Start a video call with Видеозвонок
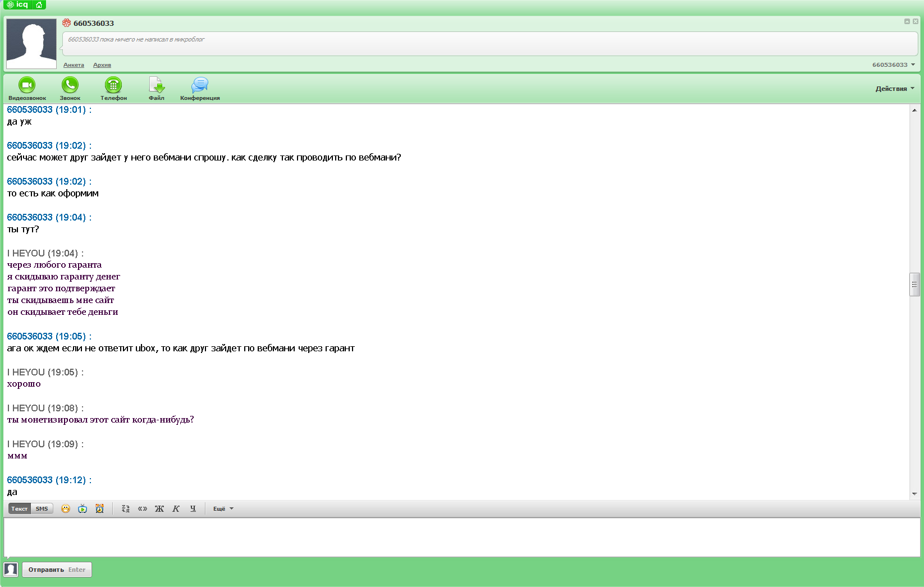 pyautogui.click(x=27, y=89)
